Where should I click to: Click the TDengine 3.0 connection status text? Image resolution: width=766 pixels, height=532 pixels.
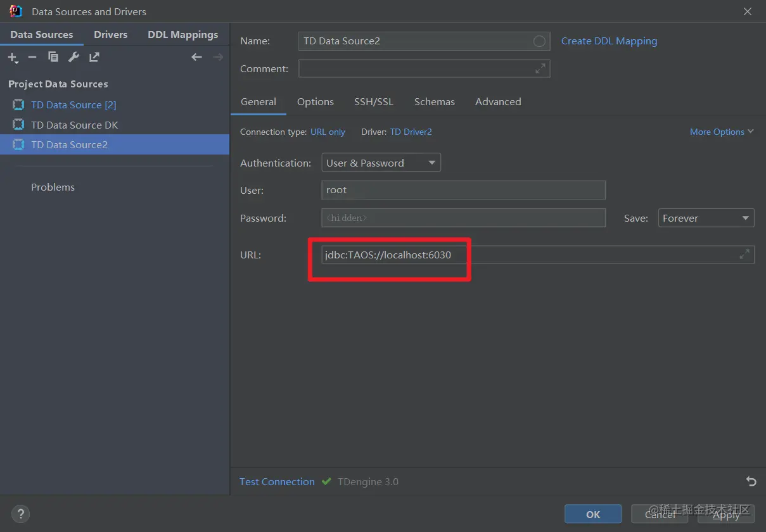(368, 481)
